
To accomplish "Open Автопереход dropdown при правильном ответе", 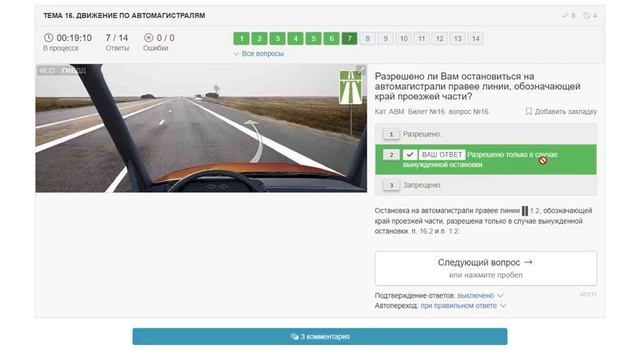I will (463, 305).
